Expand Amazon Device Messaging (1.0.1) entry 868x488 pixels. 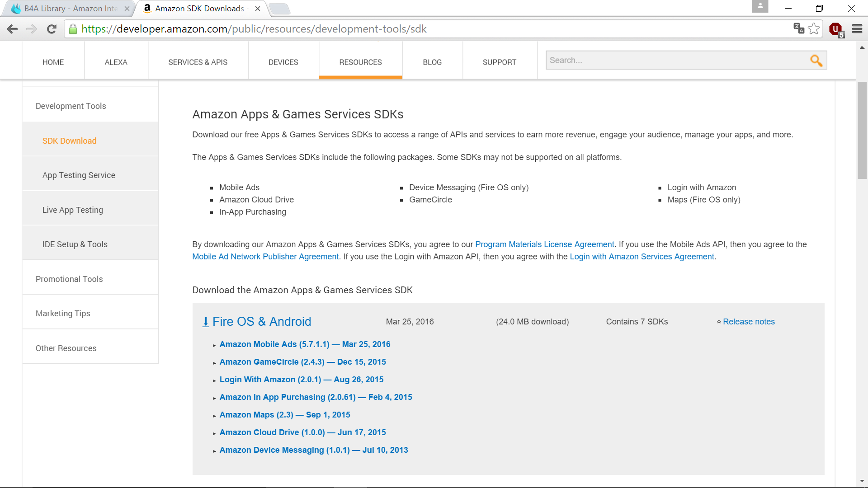pyautogui.click(x=314, y=450)
